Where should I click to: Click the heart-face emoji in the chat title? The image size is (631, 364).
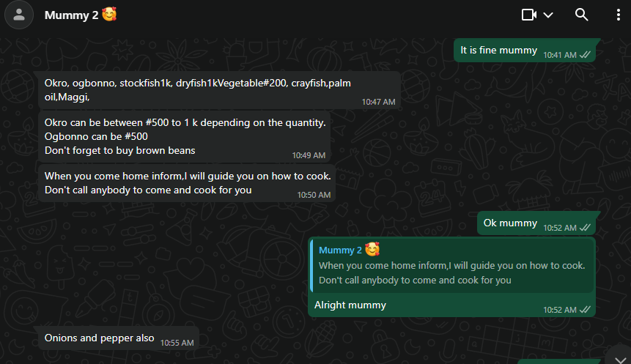(109, 15)
